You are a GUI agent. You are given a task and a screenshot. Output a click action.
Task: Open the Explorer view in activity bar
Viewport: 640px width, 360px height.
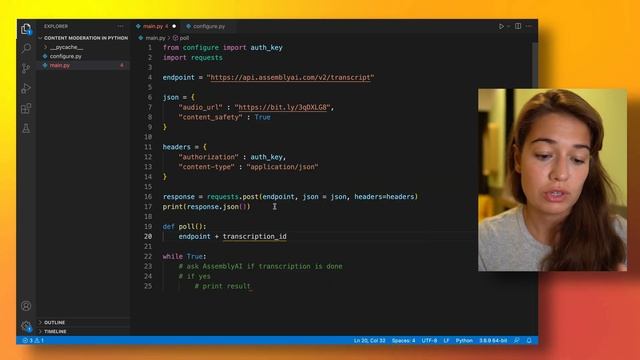click(26, 29)
